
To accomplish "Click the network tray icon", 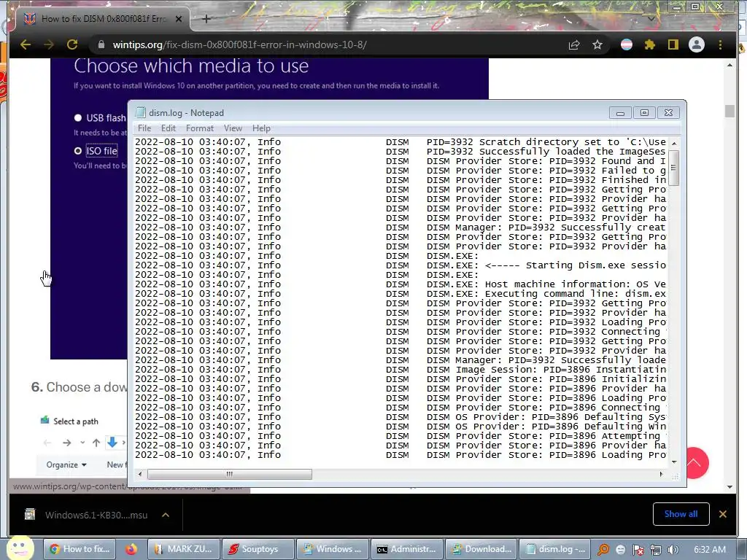I will (x=656, y=550).
